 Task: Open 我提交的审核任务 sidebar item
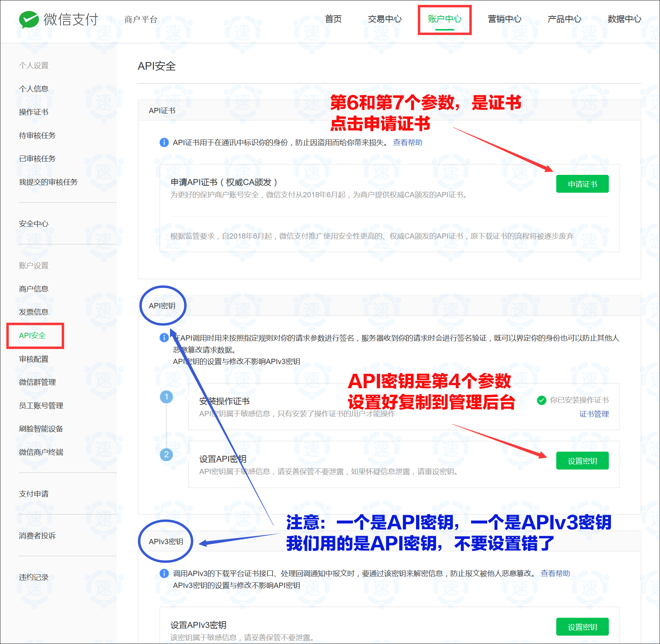point(48,182)
